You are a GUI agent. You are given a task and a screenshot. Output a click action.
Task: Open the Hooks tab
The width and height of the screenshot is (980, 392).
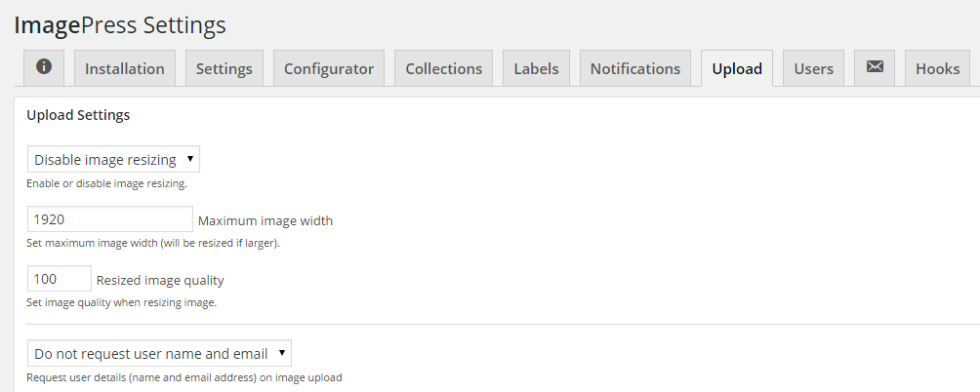pos(937,68)
